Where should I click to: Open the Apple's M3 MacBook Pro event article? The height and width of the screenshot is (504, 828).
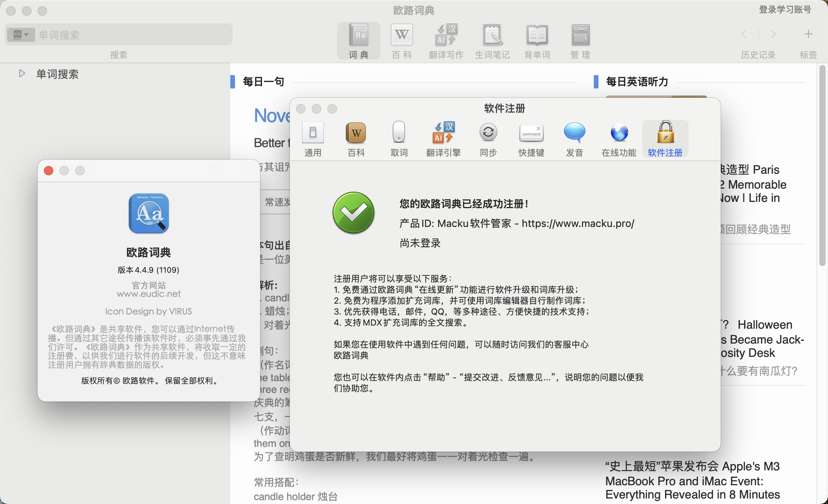[x=692, y=480]
